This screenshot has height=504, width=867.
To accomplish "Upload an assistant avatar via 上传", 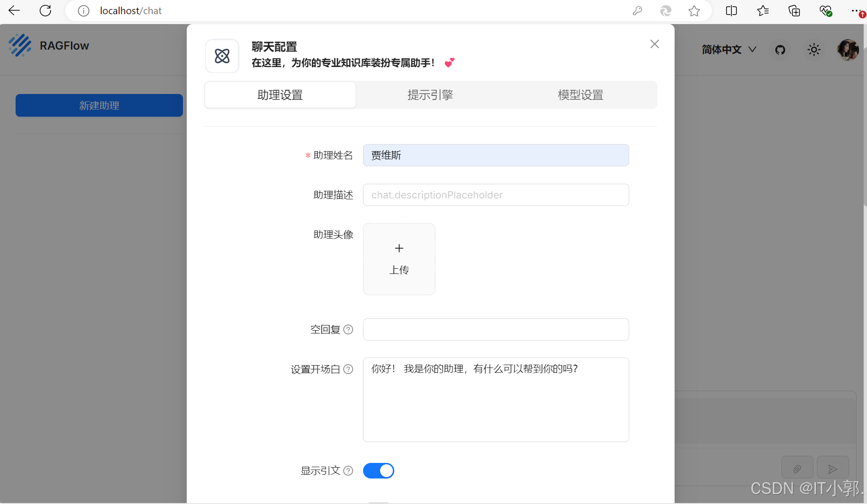I will click(x=399, y=259).
